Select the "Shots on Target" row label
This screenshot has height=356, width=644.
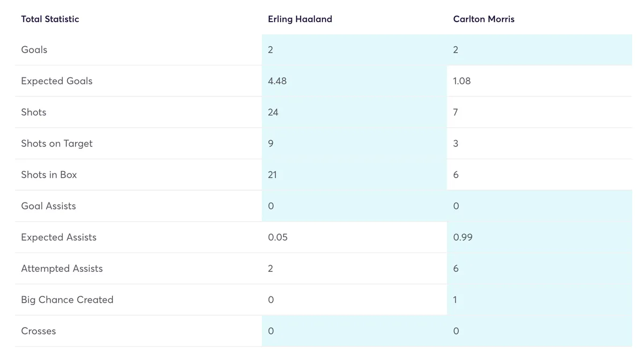pos(57,143)
